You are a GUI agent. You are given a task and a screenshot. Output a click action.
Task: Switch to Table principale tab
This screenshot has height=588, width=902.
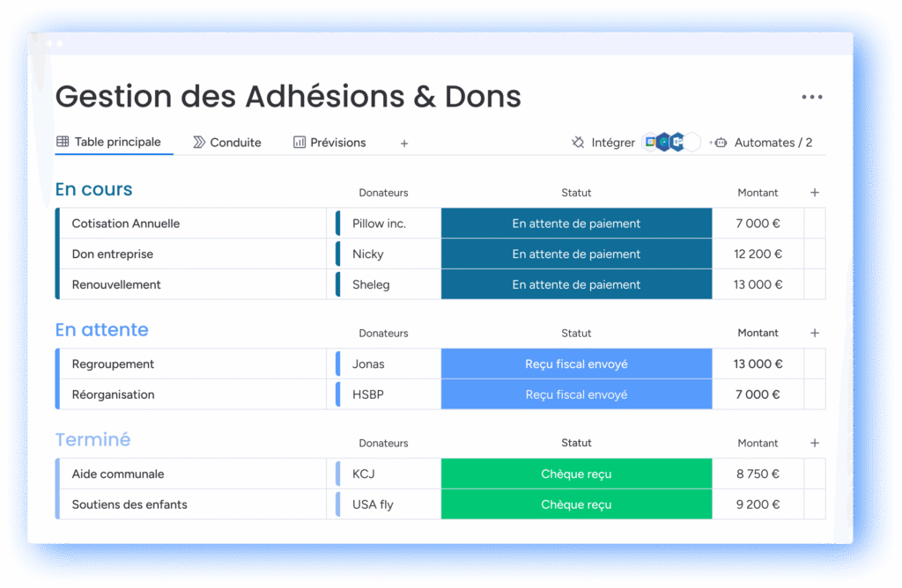click(x=108, y=142)
